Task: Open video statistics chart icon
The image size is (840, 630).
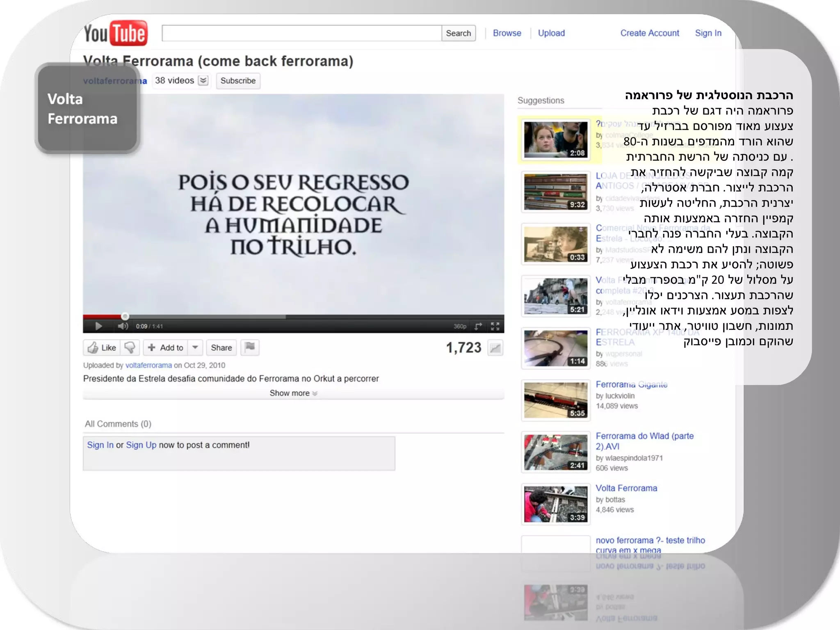Action: tap(495, 348)
